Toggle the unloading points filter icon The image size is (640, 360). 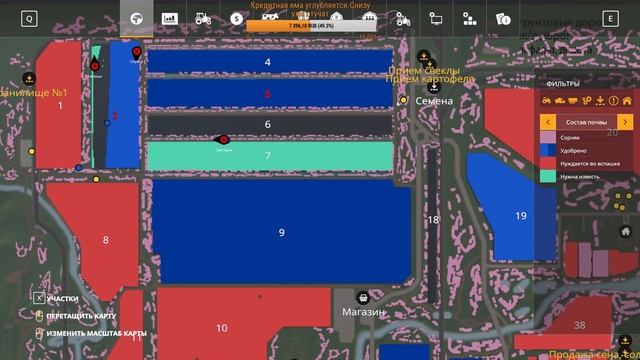point(600,100)
